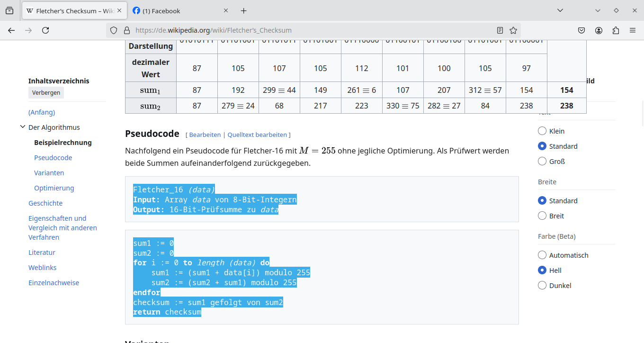Viewport: 644px width, 343px height.
Task: Open the Firefox account icon
Action: pos(599,30)
